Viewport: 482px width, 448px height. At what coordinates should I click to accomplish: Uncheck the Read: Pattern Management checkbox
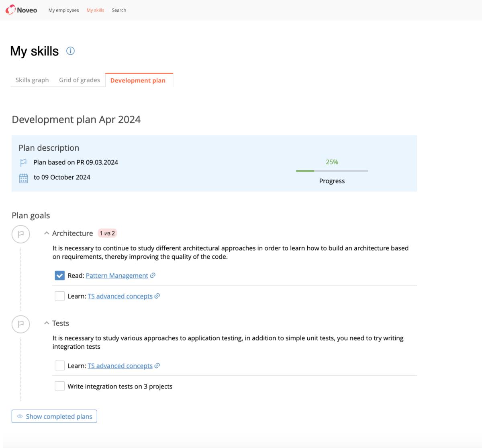[59, 276]
